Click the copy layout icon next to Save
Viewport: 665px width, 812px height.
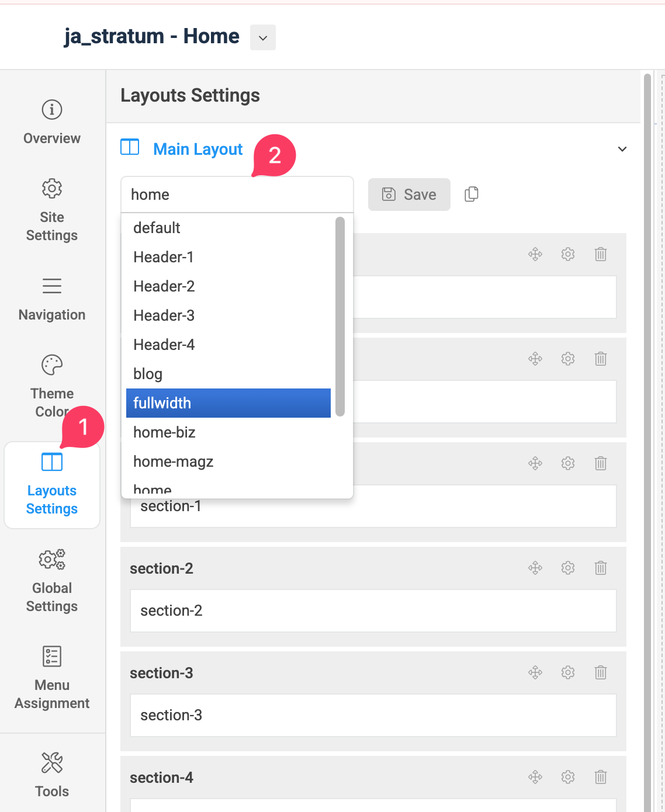pos(472,194)
